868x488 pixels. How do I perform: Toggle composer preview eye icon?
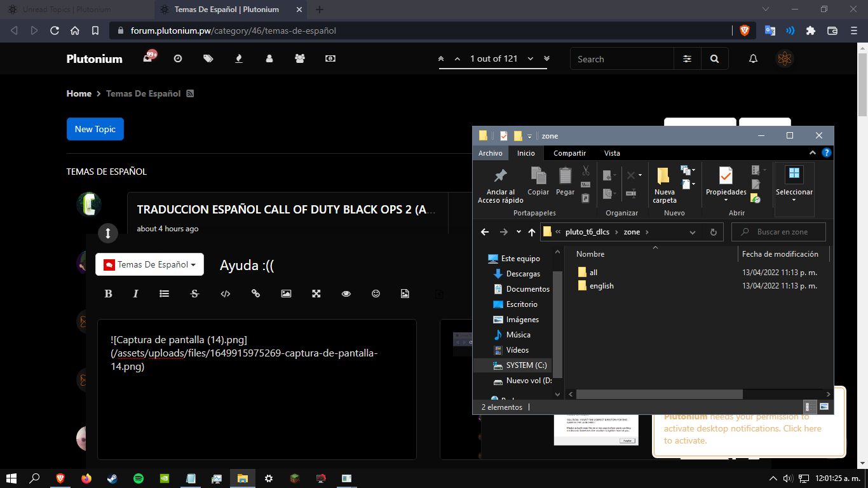(346, 294)
